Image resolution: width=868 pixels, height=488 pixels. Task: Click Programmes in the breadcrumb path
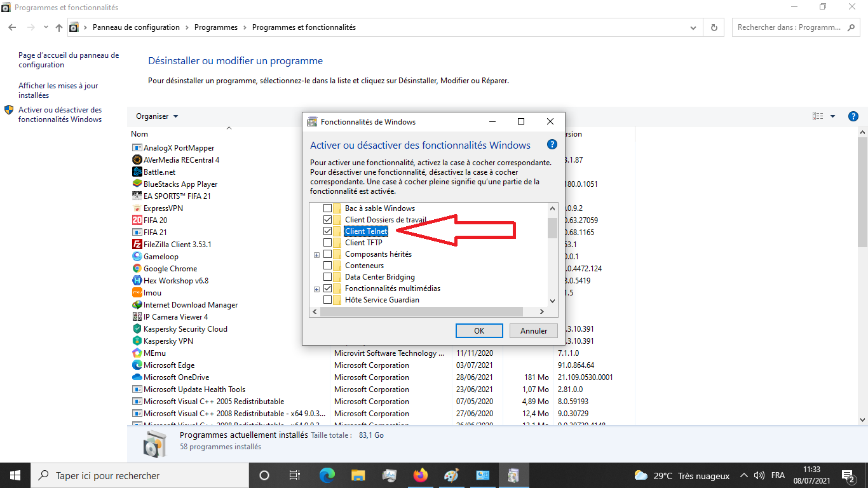[x=215, y=27]
